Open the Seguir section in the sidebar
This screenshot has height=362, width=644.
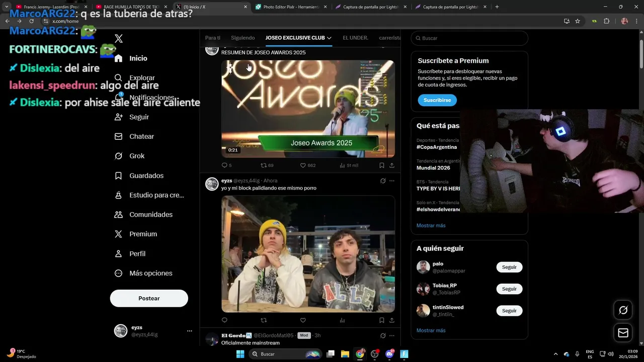(x=132, y=117)
